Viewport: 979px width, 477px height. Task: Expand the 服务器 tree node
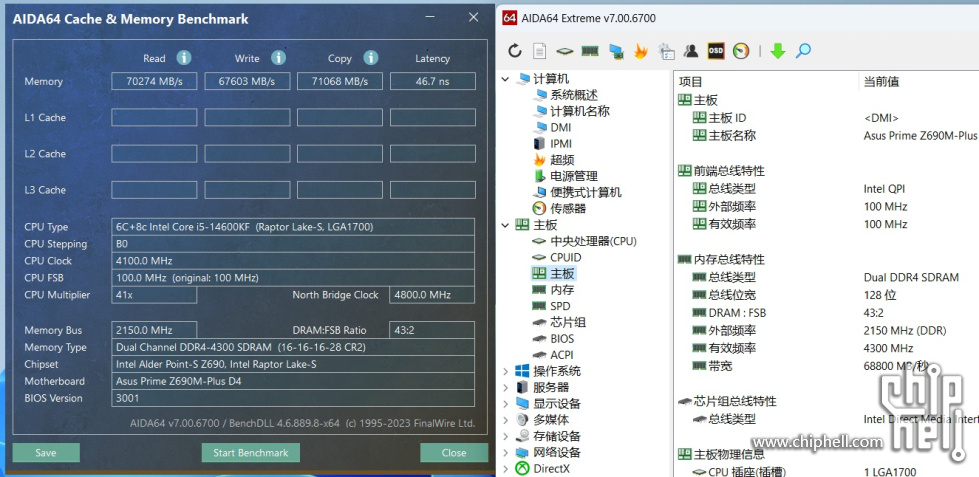[x=505, y=387]
